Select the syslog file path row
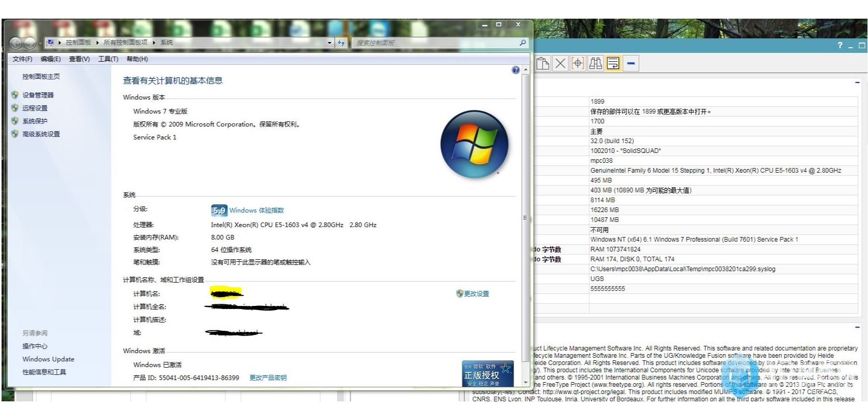 (x=723, y=269)
